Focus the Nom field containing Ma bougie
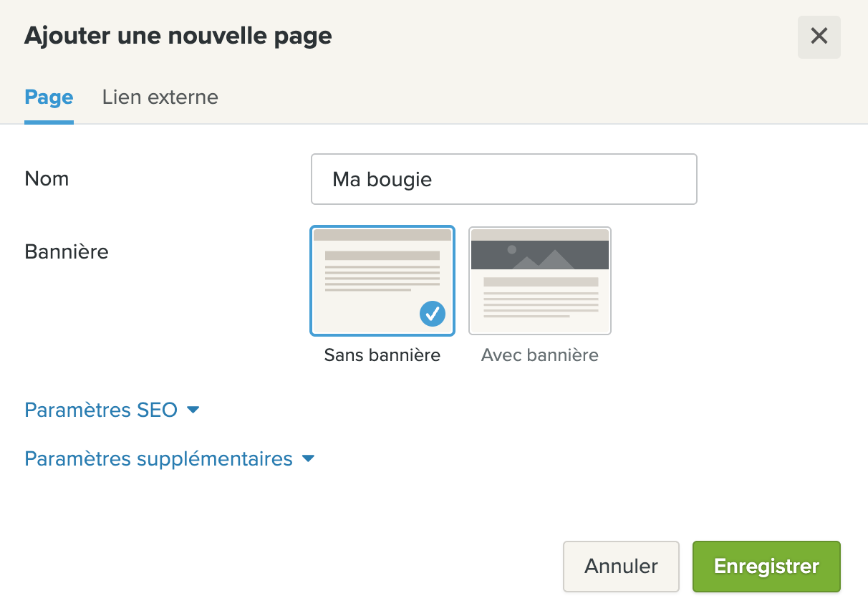This screenshot has height=616, width=868. 504,179
